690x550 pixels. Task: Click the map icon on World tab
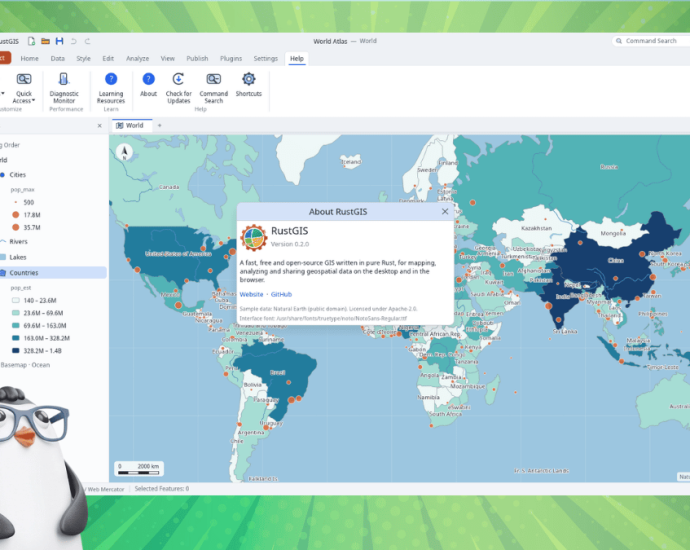(x=119, y=125)
